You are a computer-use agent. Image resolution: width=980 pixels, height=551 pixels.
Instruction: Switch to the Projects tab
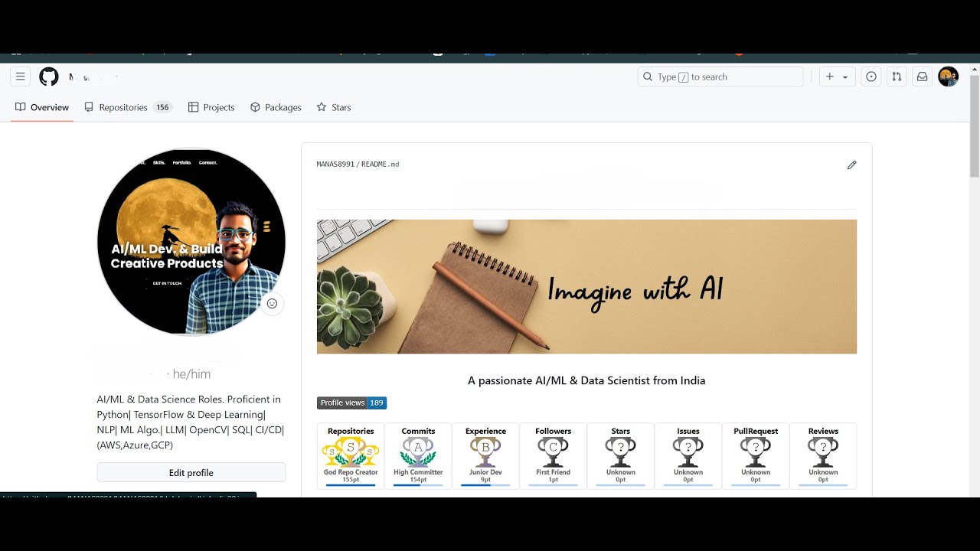point(211,107)
